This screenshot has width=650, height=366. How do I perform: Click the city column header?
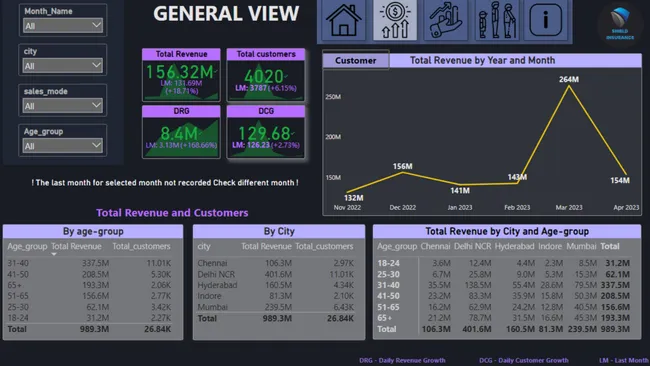(x=204, y=246)
